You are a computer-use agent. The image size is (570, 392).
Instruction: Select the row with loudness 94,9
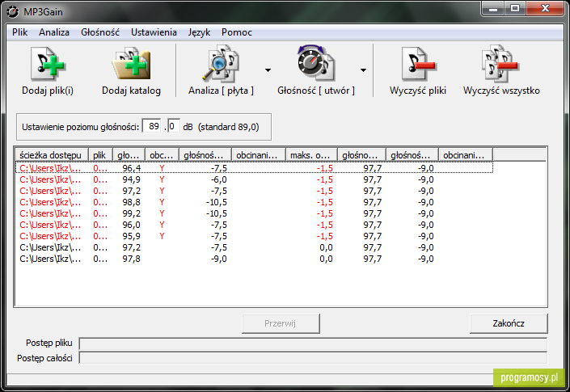(x=254, y=179)
